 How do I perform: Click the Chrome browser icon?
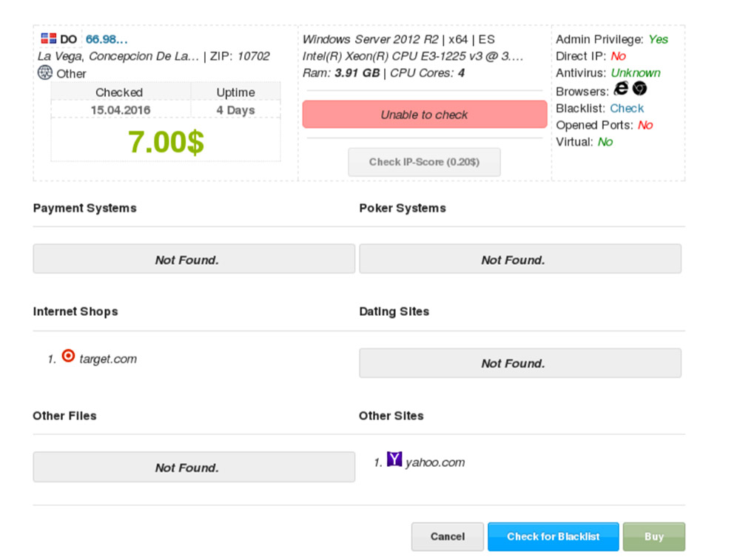639,88
